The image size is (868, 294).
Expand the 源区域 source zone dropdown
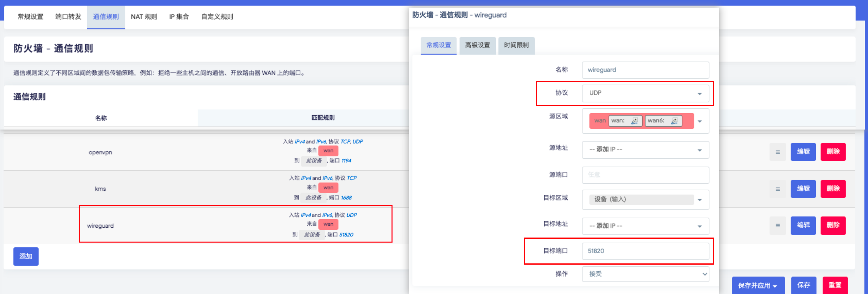click(699, 121)
